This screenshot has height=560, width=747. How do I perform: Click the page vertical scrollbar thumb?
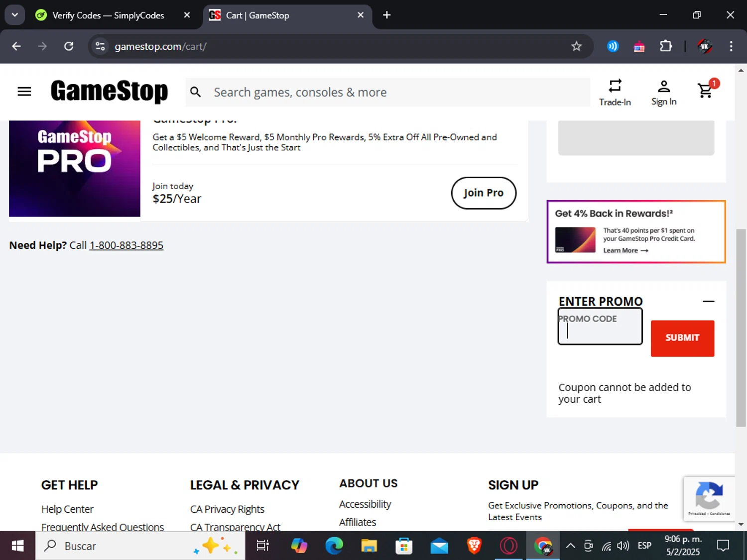(x=741, y=328)
